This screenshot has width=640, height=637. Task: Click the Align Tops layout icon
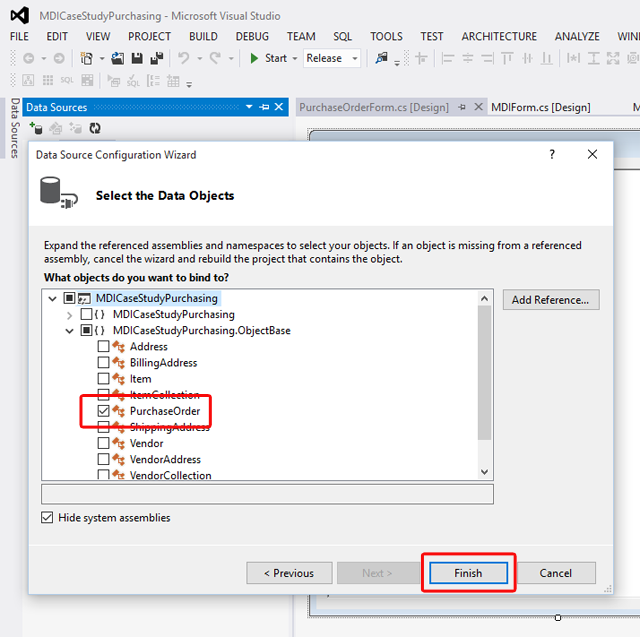pos(507,58)
